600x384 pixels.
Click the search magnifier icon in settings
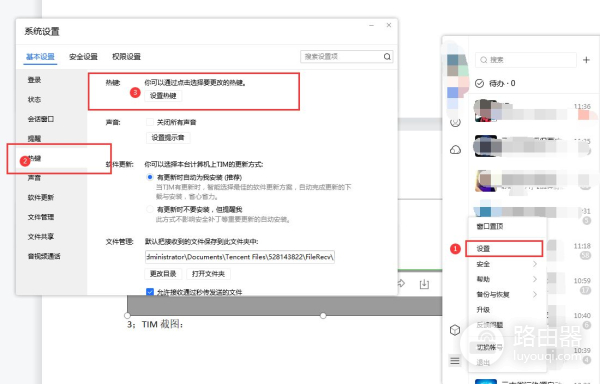pyautogui.click(x=387, y=57)
